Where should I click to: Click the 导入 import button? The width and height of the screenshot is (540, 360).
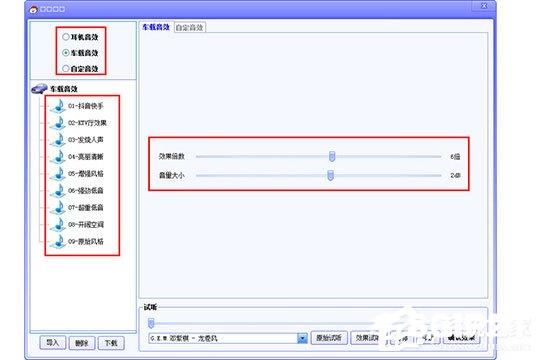point(52,343)
